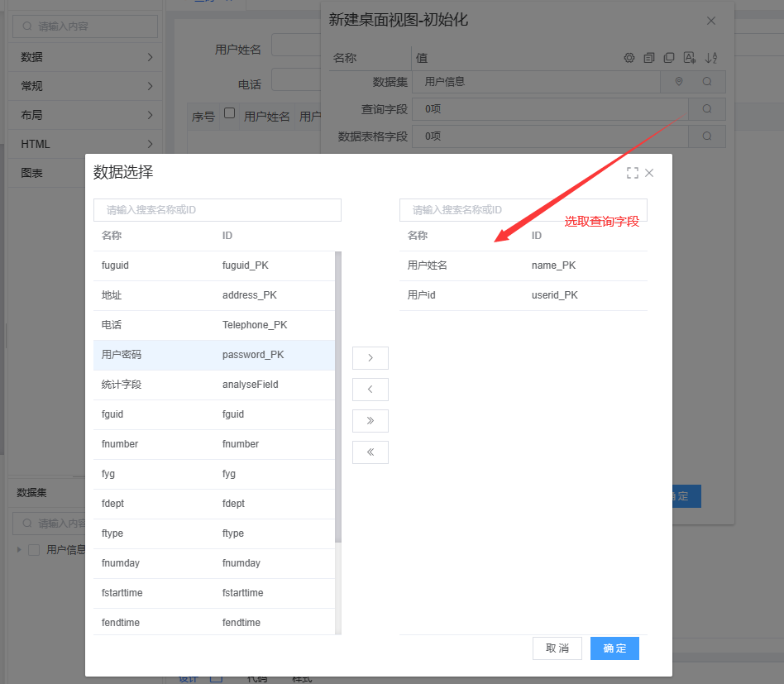Move all fields right with double arrow
This screenshot has height=684, width=784.
click(370, 421)
